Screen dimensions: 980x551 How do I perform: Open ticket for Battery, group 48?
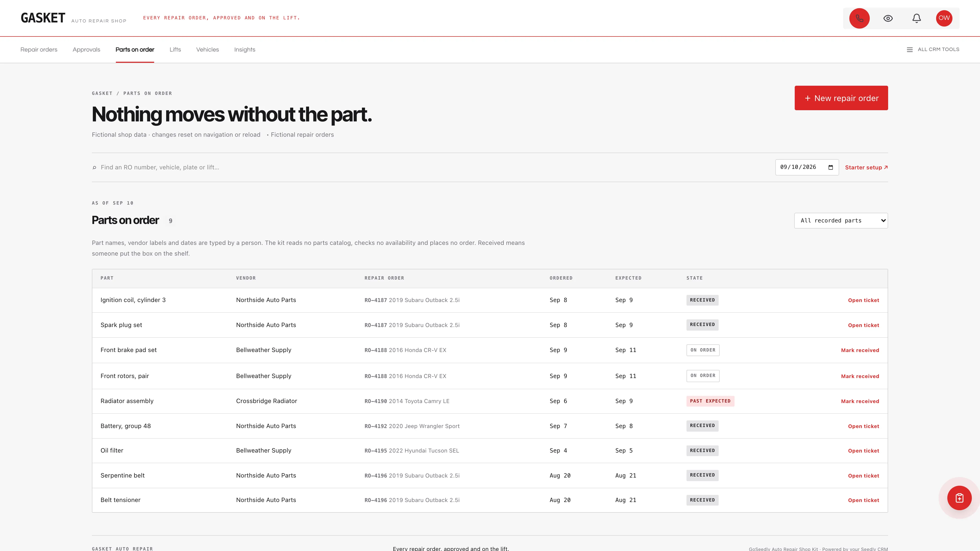tap(863, 426)
